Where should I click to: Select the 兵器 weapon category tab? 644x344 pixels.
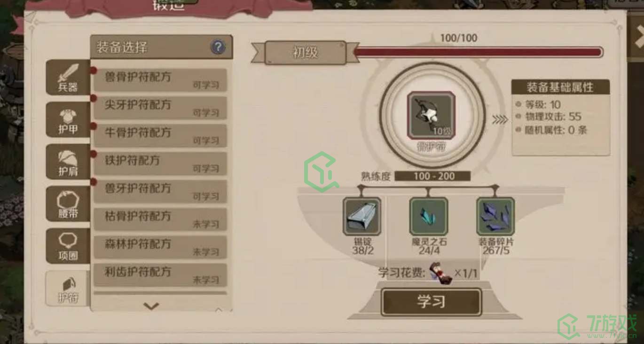(x=68, y=78)
